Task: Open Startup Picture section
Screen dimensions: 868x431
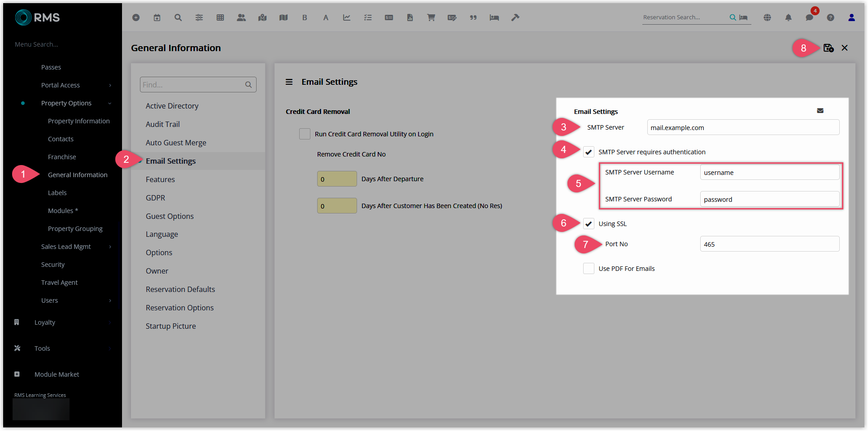Action: [x=171, y=326]
